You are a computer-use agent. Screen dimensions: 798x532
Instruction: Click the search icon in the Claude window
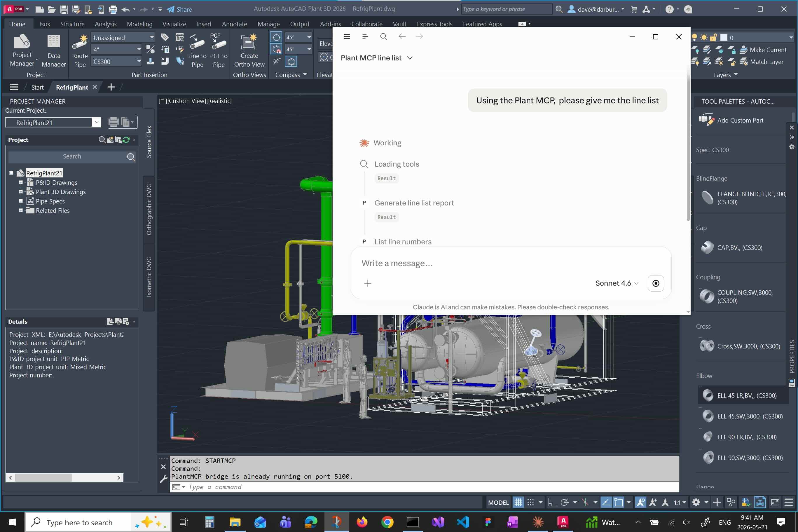pyautogui.click(x=383, y=36)
